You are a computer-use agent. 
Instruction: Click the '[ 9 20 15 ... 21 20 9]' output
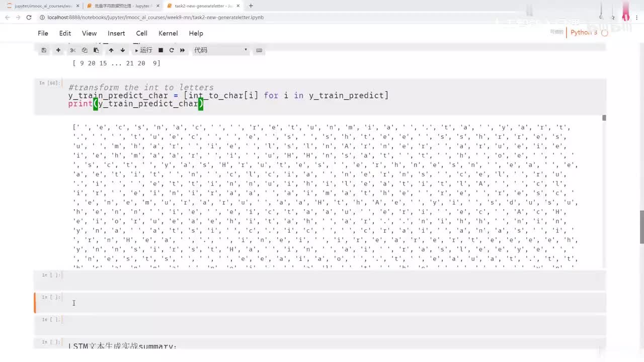tap(116, 63)
